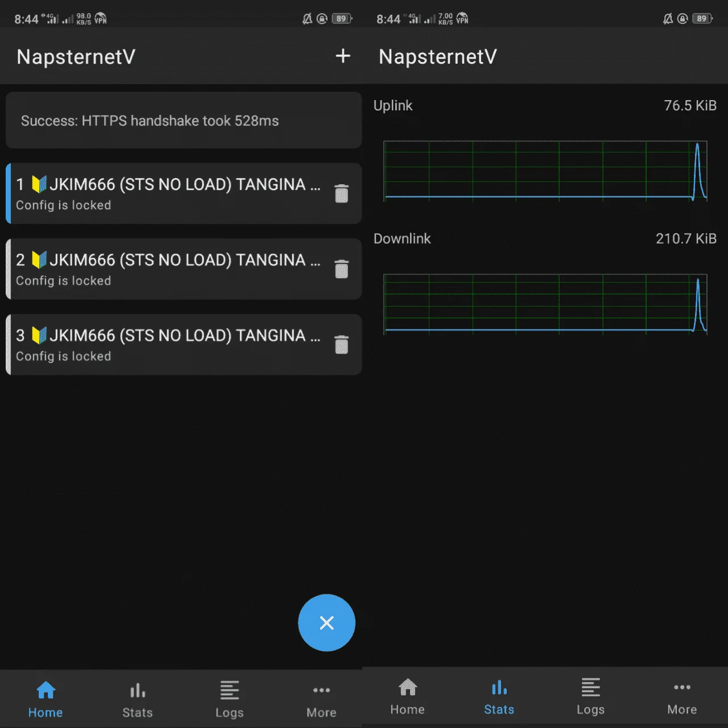Tap the Downlink graph
728x728 pixels.
545,304
